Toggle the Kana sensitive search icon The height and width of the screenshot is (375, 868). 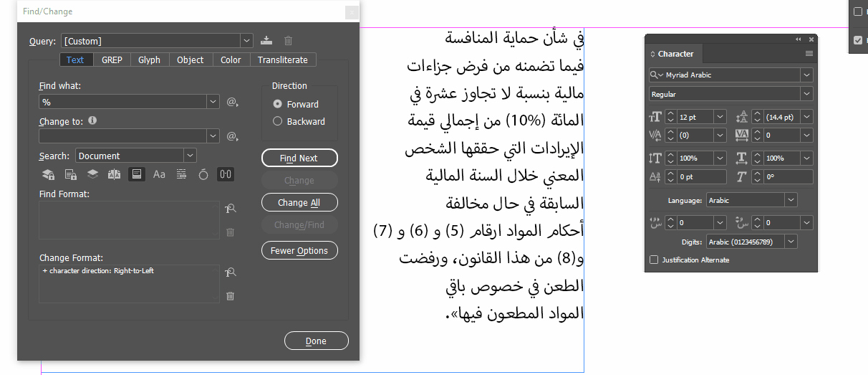[203, 174]
